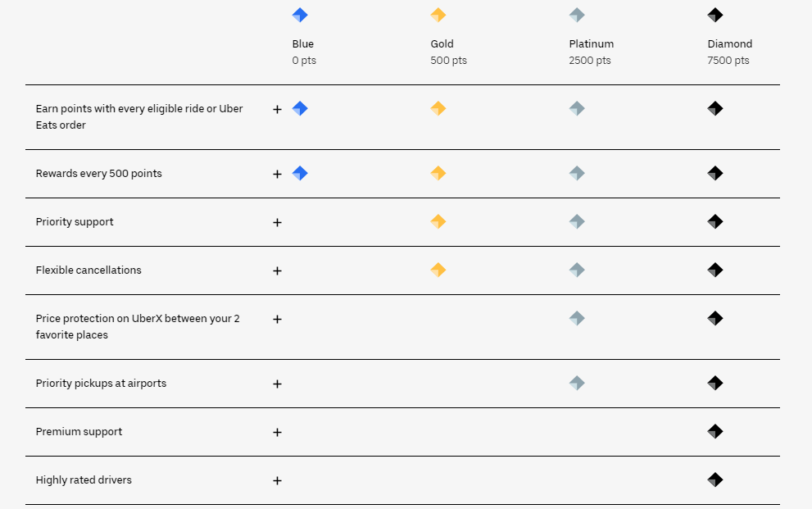This screenshot has width=812, height=509.
Task: Click Platinum diamond in Priority pickups at airports row
Action: tap(577, 383)
